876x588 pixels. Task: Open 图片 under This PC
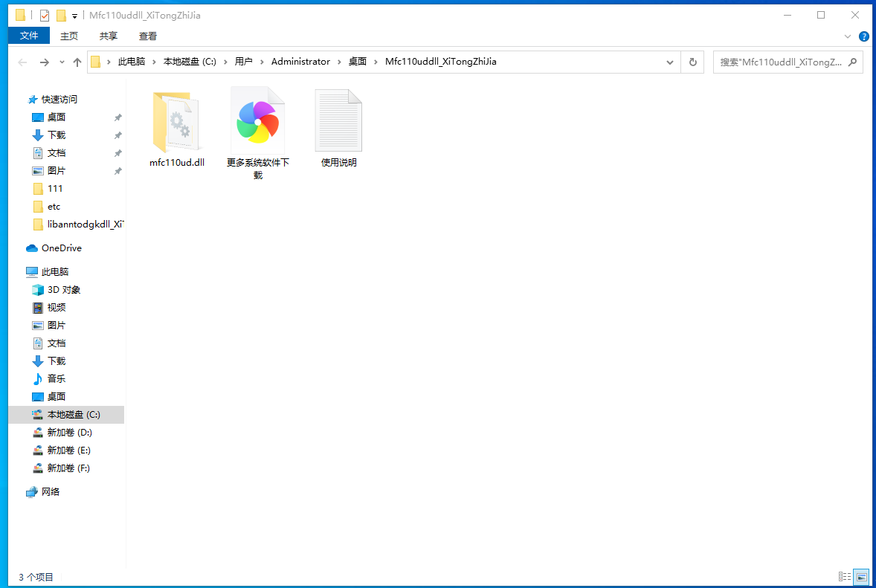pyautogui.click(x=57, y=326)
